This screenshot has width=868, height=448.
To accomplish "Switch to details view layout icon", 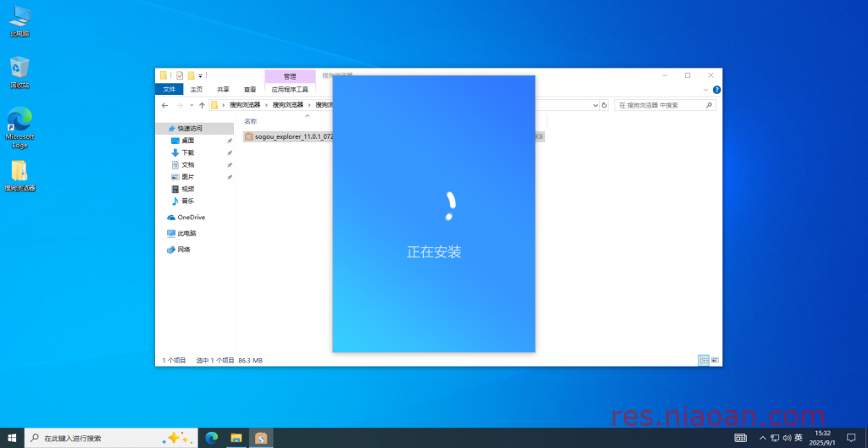I will tap(704, 360).
